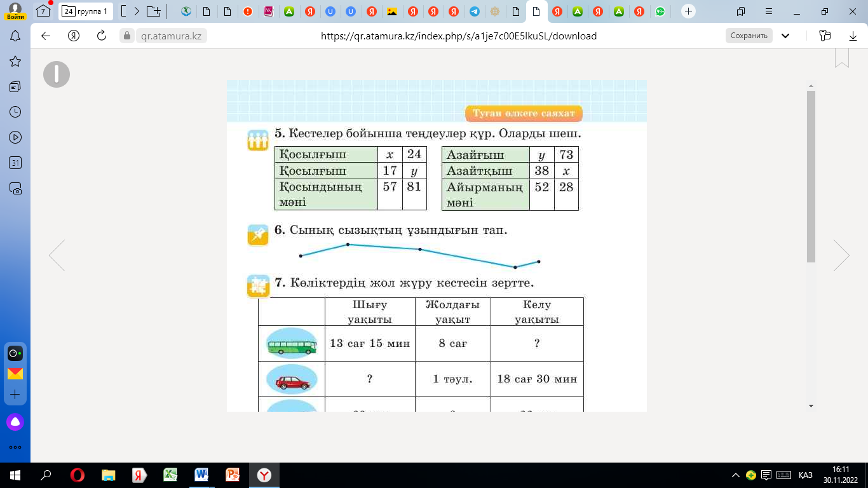Image resolution: width=868 pixels, height=488 pixels.
Task: Switch keyboard language ҚАЗ in tray
Action: pyautogui.click(x=805, y=475)
